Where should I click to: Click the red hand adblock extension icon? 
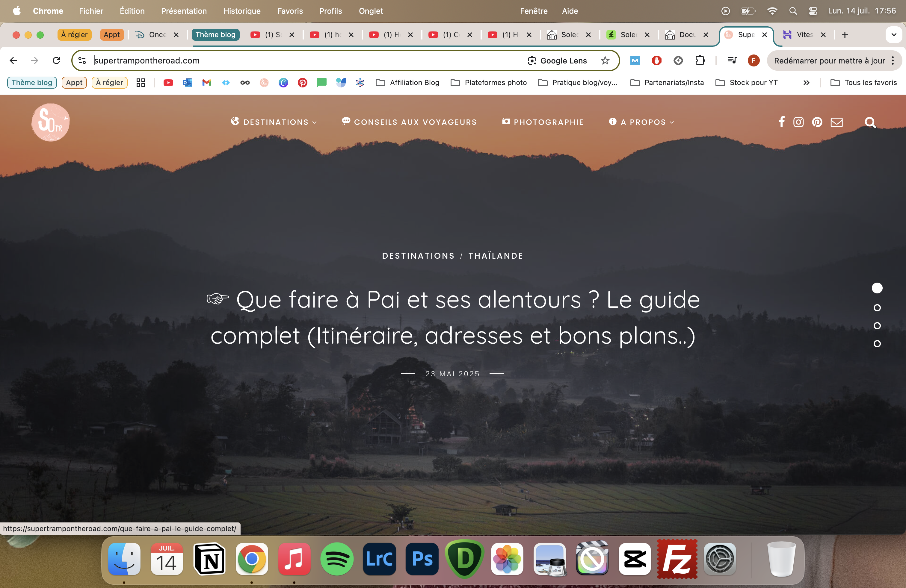[x=656, y=60]
